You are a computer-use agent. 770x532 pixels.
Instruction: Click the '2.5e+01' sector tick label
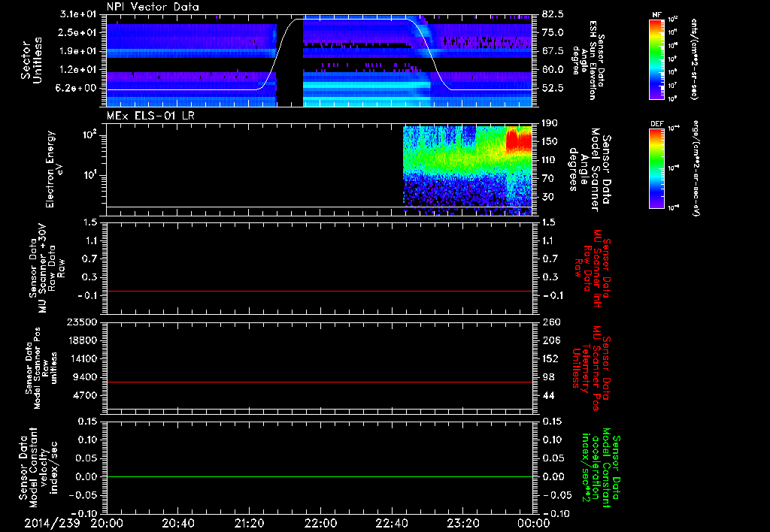(x=76, y=32)
